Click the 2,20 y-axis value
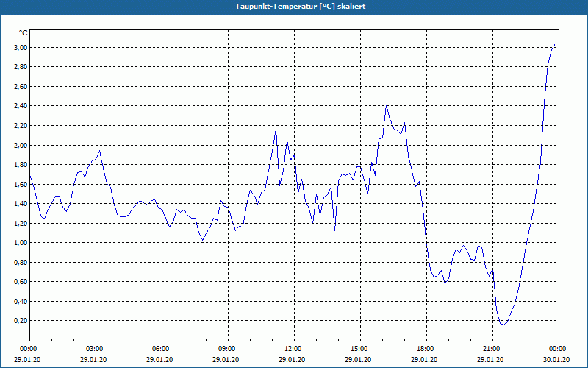The height and width of the screenshot is (368, 588). [x=21, y=125]
